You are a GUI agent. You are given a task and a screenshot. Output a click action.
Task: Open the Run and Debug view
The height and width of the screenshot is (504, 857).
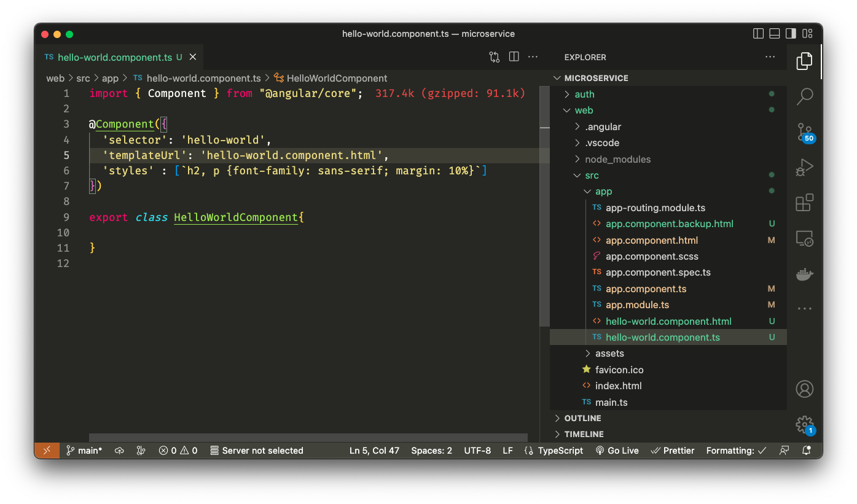pos(804,167)
